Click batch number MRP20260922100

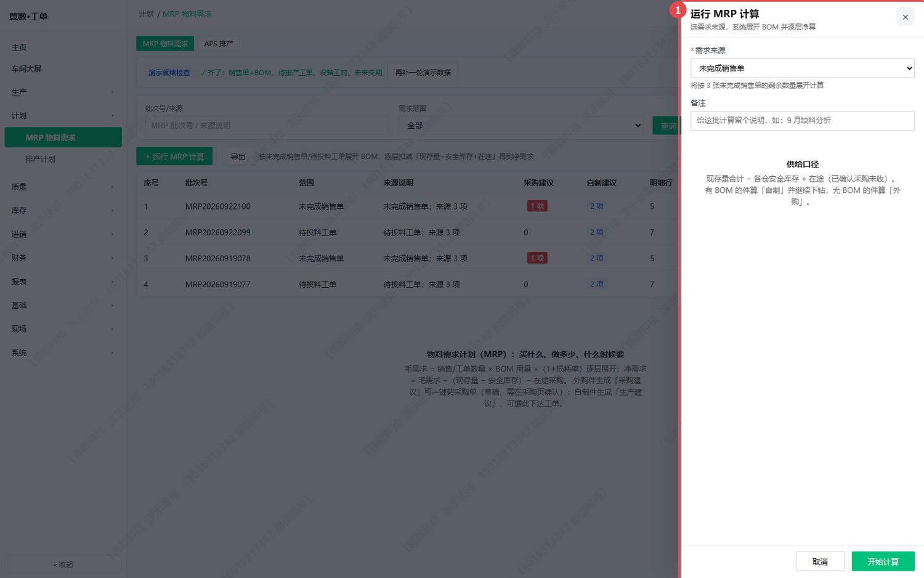click(x=218, y=206)
